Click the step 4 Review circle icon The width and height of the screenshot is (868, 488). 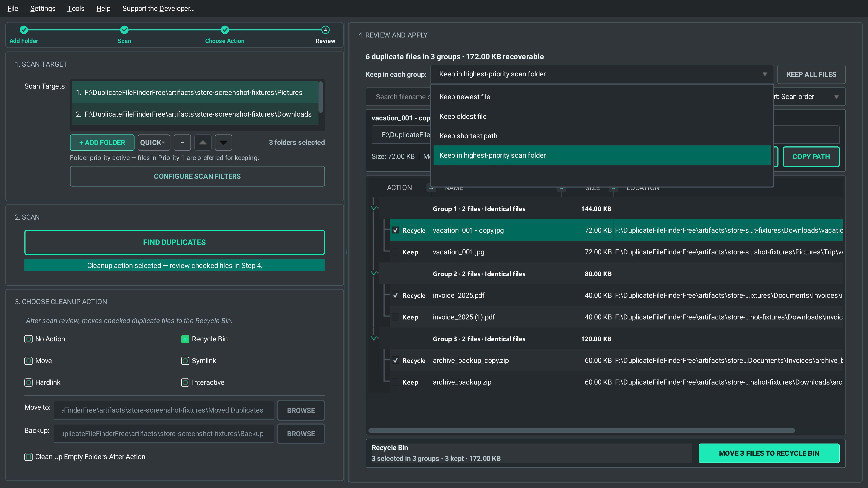coord(325,30)
